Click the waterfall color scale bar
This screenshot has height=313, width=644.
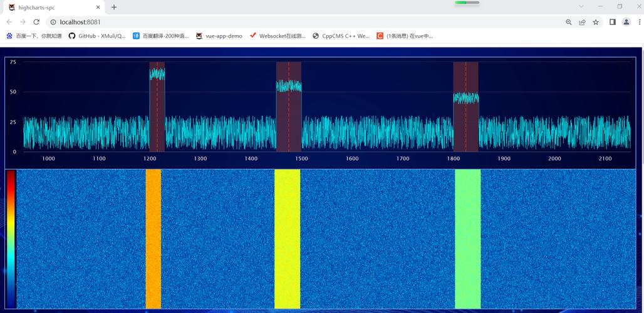[x=11, y=239]
